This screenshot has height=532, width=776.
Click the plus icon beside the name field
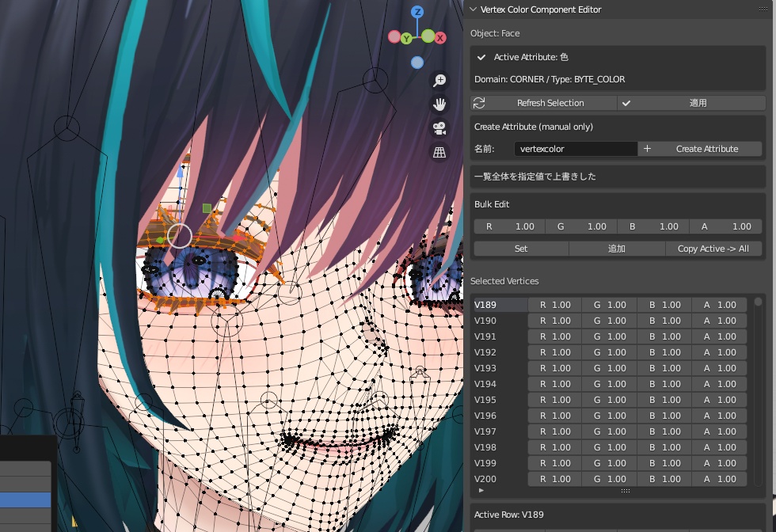point(649,149)
